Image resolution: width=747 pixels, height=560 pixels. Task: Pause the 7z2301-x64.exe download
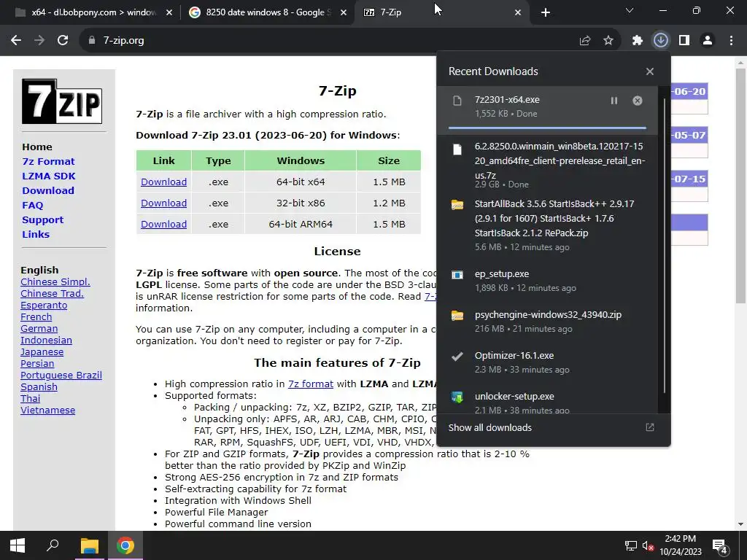(x=614, y=101)
